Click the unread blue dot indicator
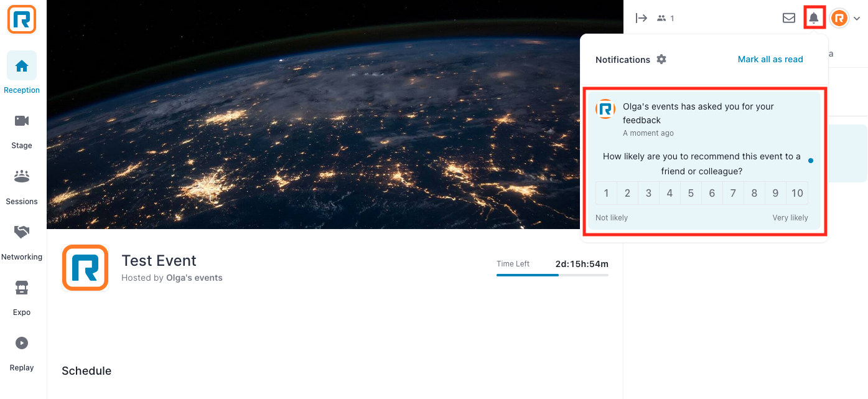 click(811, 161)
